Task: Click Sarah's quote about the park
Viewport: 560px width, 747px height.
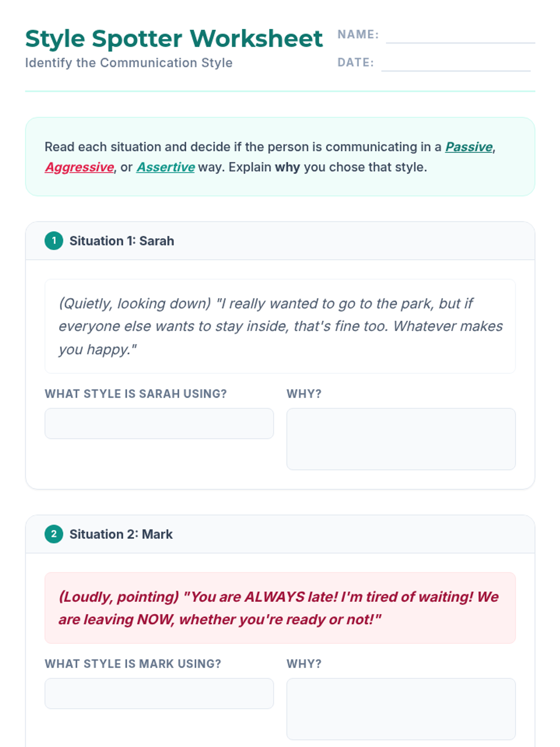Action: point(280,326)
